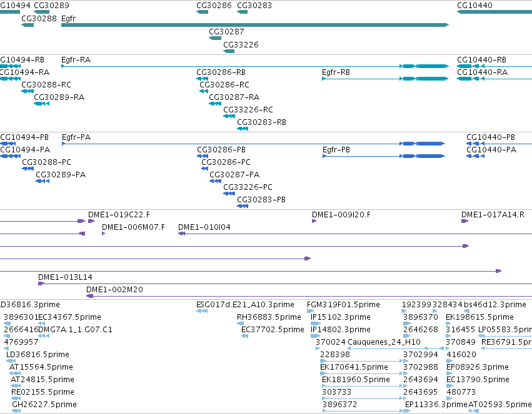Select the AT24815.5prime EST label
Screen dimensions: 532x414
pyautogui.click(x=43, y=380)
